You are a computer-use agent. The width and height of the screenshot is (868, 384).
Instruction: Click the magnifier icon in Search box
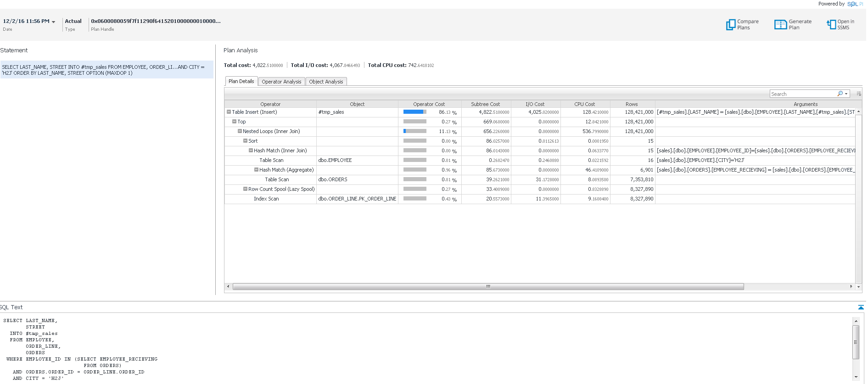tap(840, 94)
